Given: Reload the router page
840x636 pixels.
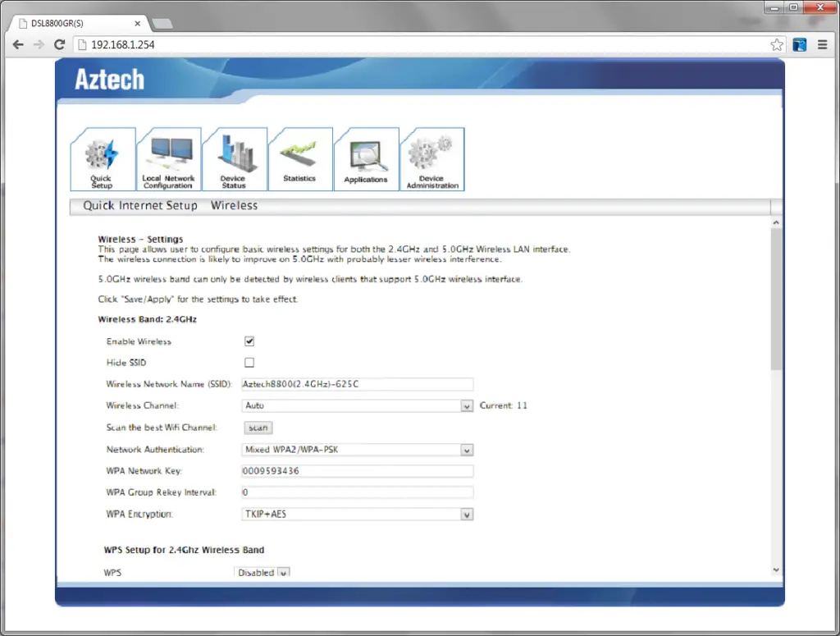Looking at the screenshot, I should click(x=59, y=45).
